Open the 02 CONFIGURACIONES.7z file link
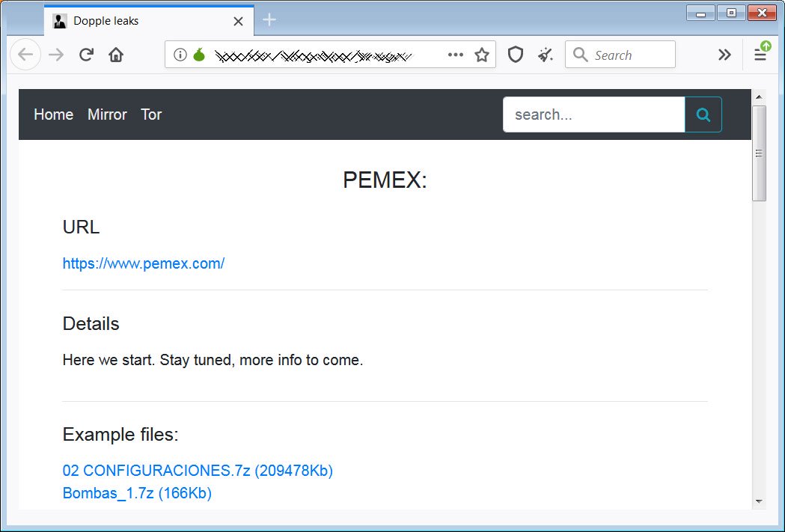Image resolution: width=785 pixels, height=532 pixels. (198, 471)
